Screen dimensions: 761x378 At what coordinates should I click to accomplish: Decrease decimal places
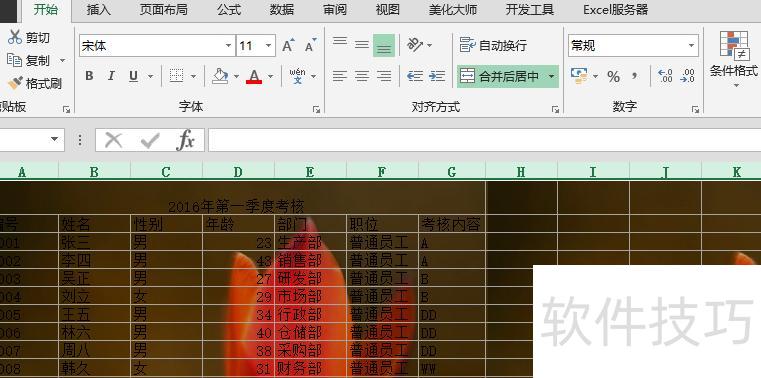pos(688,76)
